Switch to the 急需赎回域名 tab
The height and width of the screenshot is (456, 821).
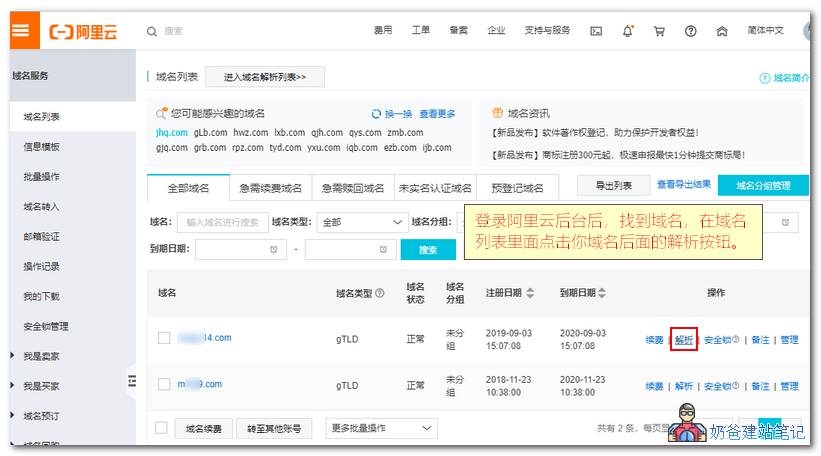pyautogui.click(x=353, y=188)
